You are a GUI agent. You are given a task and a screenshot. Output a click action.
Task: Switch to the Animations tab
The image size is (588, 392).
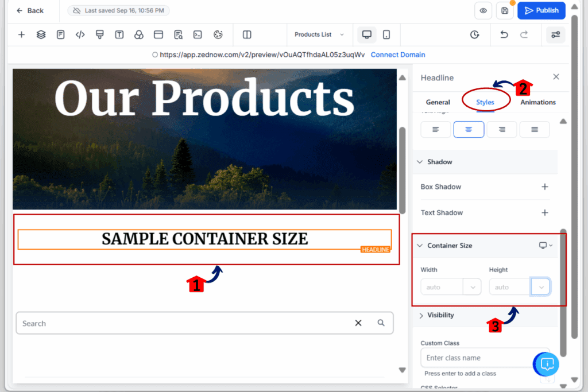click(537, 102)
